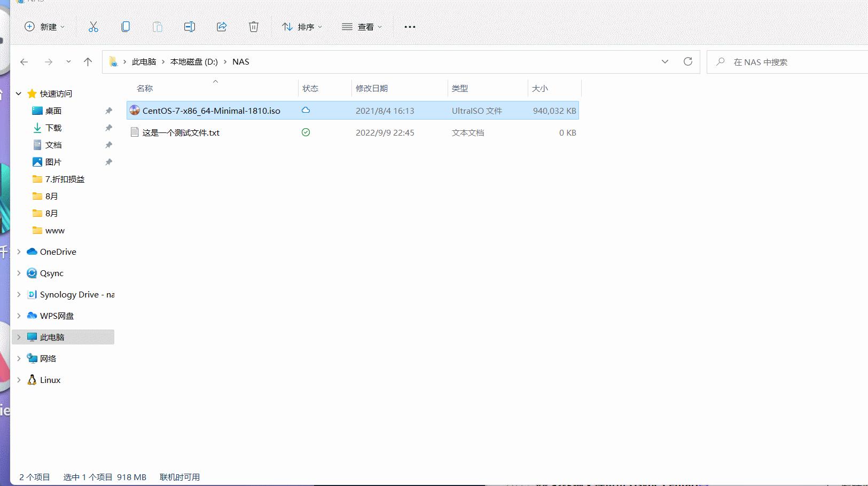
Task: Refresh the folder view
Action: point(688,61)
